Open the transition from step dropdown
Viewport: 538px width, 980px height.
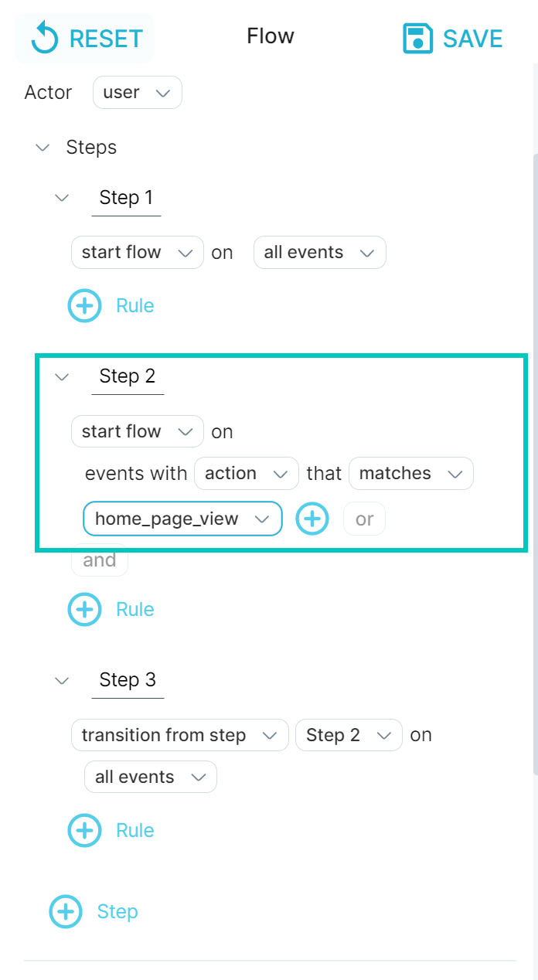click(180, 735)
